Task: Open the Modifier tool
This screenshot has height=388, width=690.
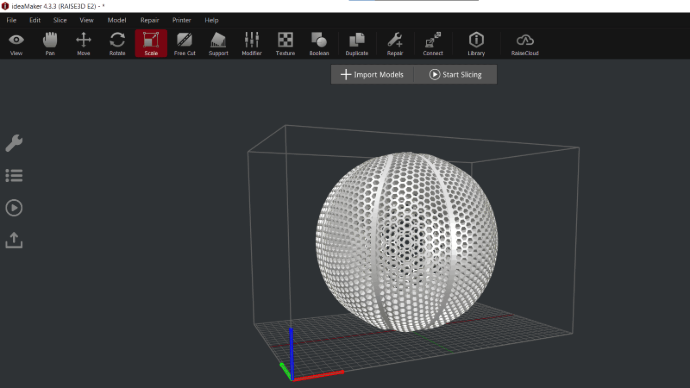Action: point(252,44)
